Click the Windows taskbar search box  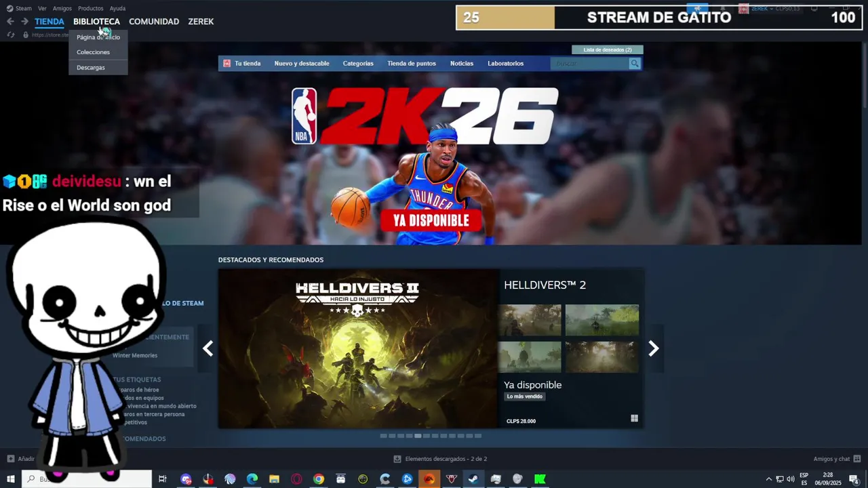click(x=86, y=479)
